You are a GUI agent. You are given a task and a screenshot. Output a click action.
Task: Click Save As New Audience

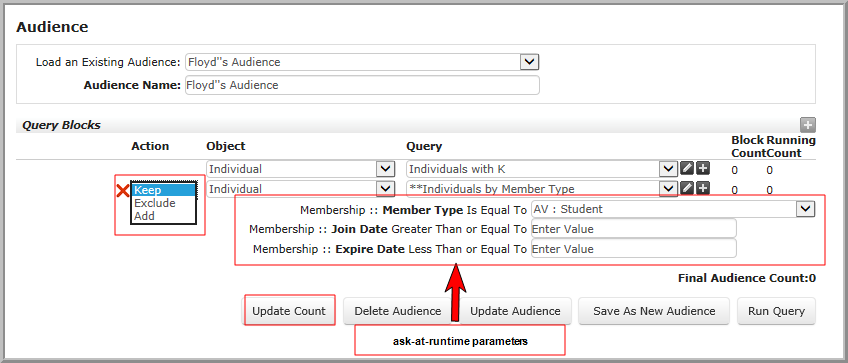tap(654, 311)
